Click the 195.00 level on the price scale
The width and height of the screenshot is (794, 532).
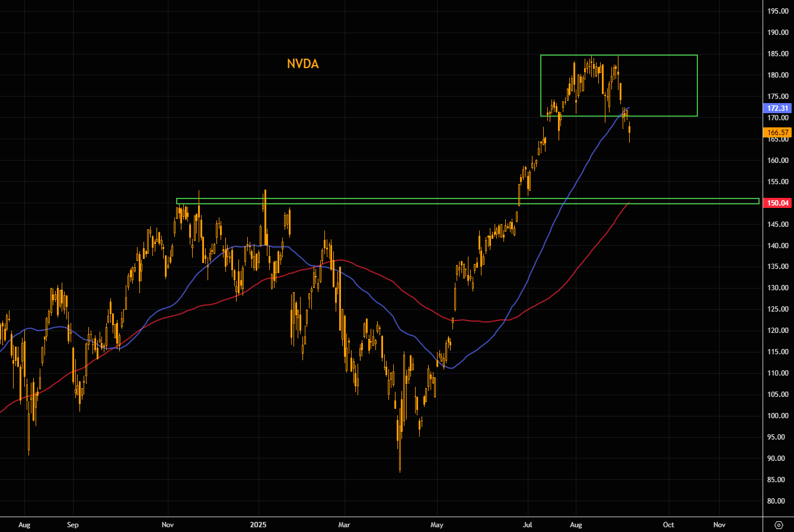(x=777, y=11)
